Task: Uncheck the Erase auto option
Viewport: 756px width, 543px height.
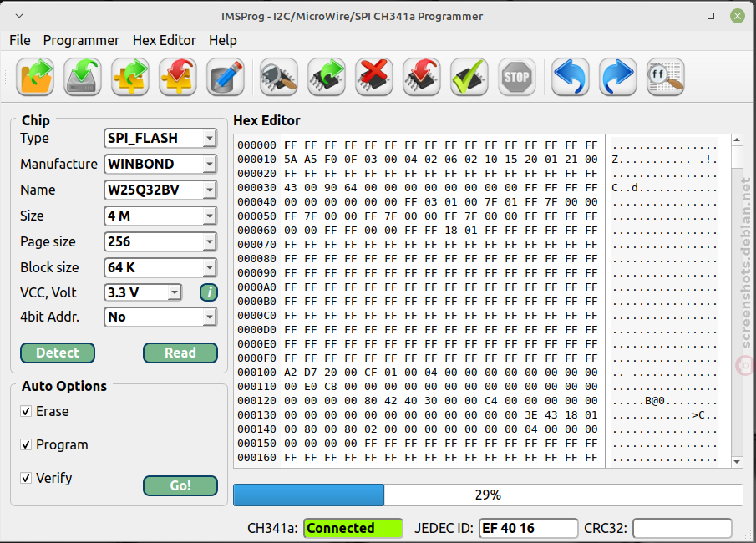Action: point(26,411)
